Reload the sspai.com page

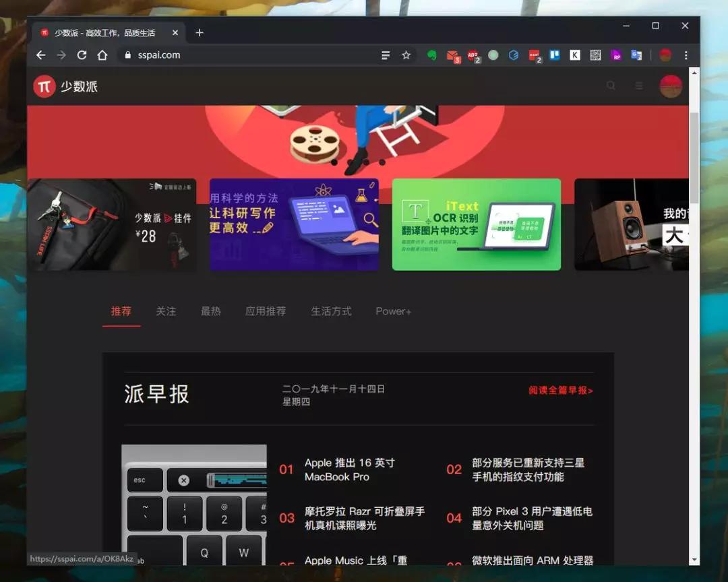[82, 55]
